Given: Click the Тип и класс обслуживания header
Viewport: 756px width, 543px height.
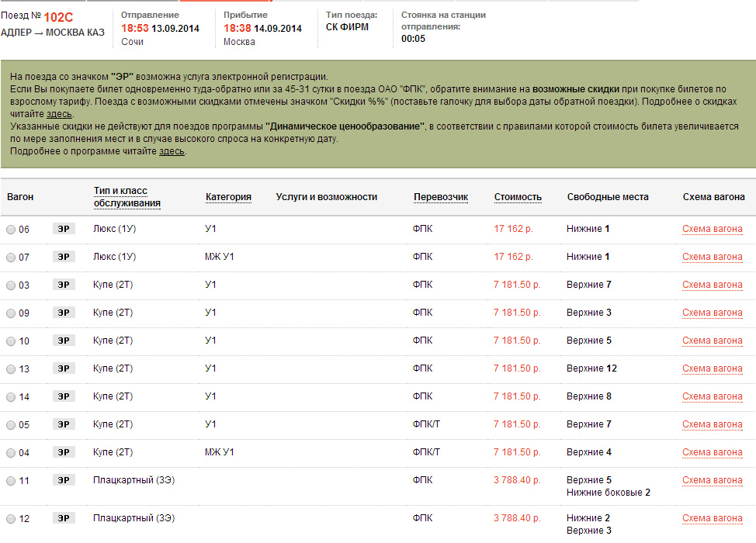Looking at the screenshot, I should point(127,197).
